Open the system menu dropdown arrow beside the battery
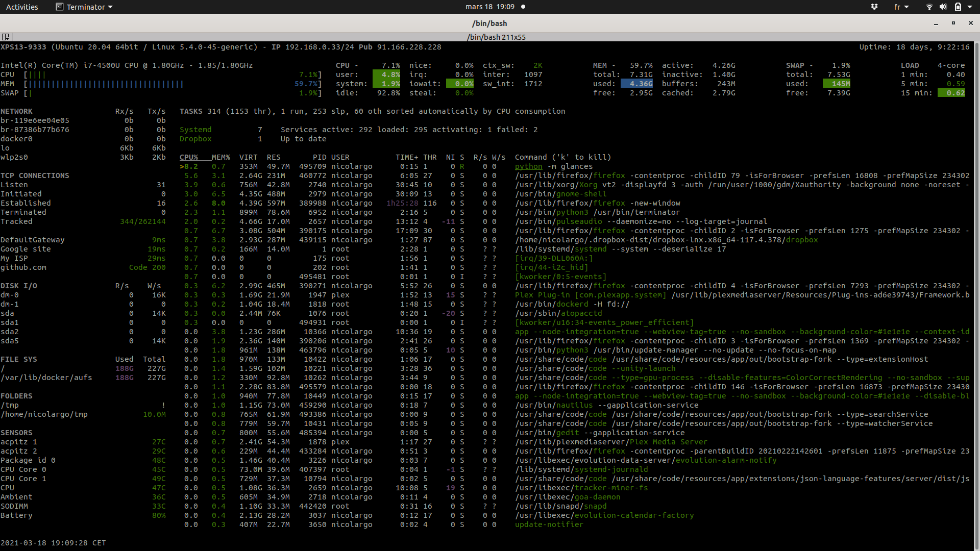 970,7
